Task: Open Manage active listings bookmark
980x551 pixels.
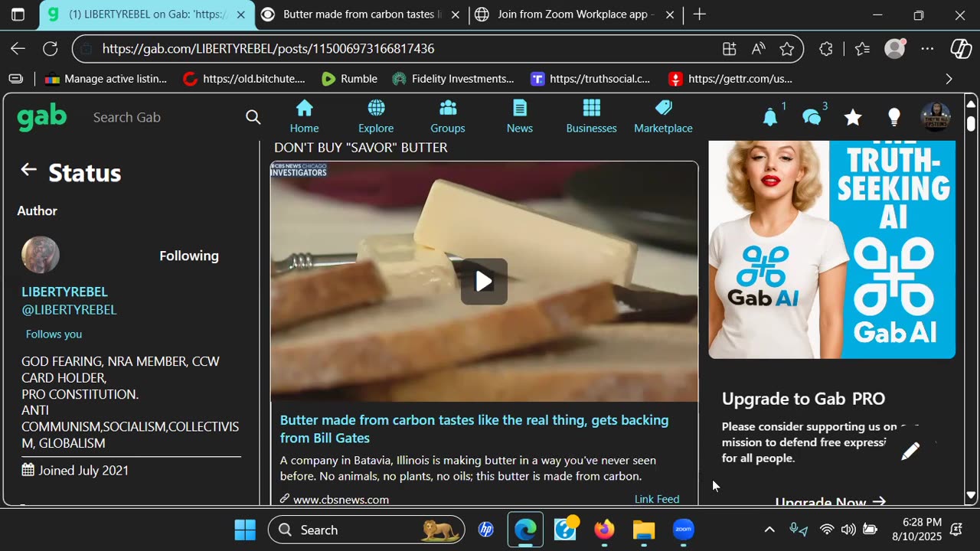Action: [x=106, y=79]
